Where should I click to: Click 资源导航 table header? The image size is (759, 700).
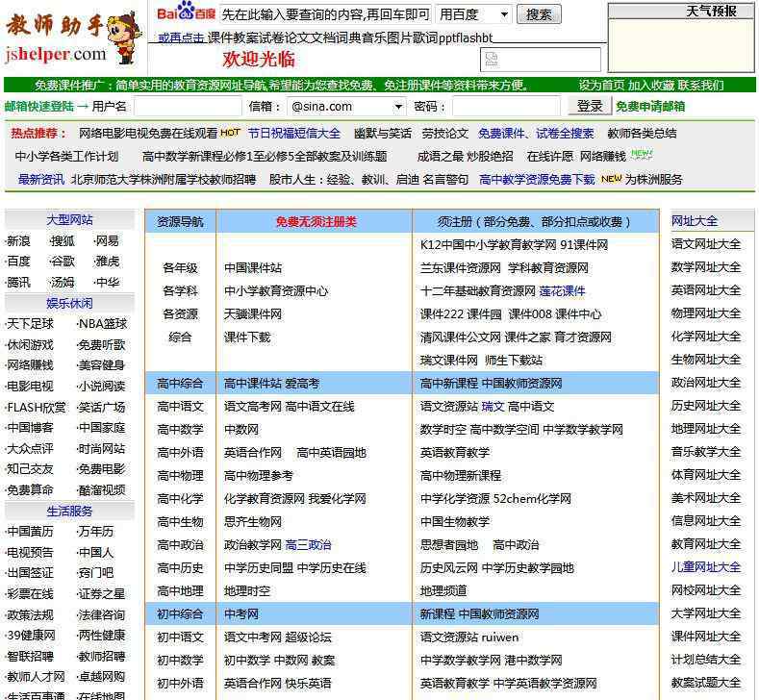180,222
